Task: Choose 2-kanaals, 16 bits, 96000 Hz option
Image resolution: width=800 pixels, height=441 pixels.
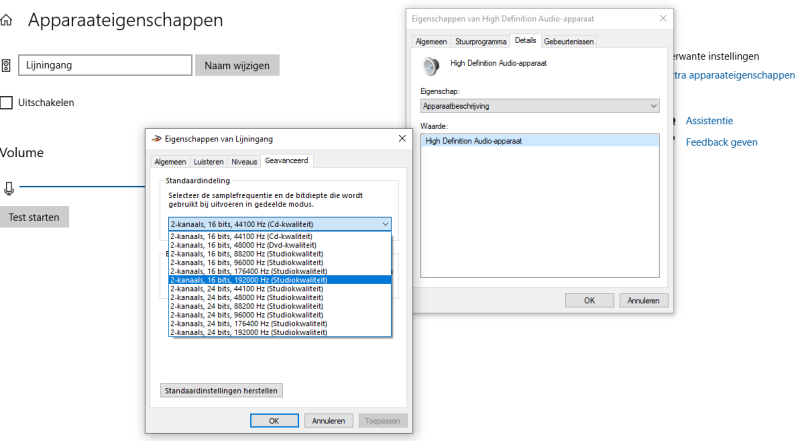Action: [x=280, y=262]
